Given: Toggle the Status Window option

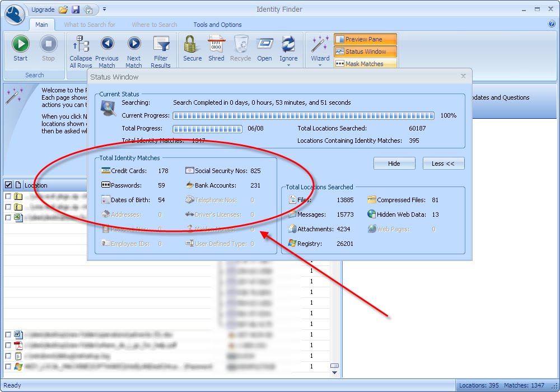Looking at the screenshot, I should tap(365, 52).
